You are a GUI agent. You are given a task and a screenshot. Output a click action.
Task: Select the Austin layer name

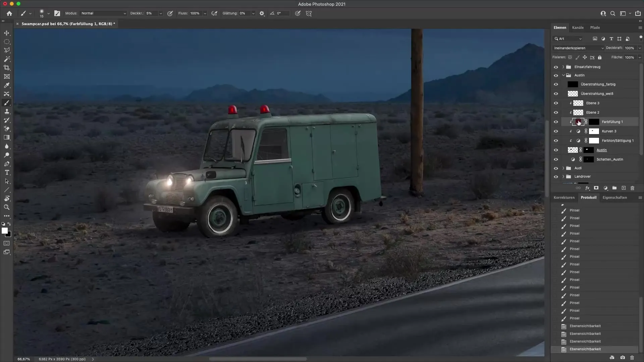tap(601, 150)
